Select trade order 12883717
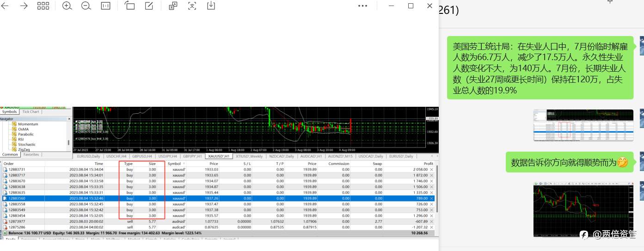This screenshot has width=644, height=251. coord(219,175)
